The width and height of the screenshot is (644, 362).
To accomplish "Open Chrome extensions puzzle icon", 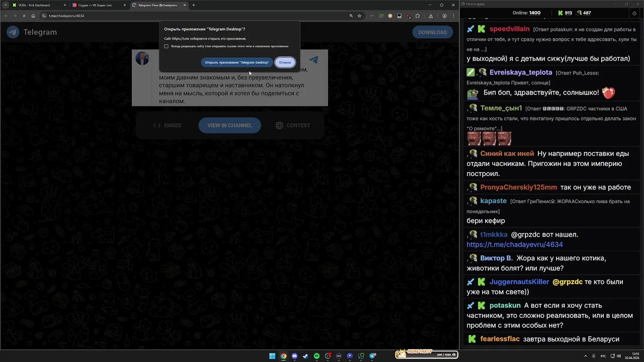I will [417, 16].
